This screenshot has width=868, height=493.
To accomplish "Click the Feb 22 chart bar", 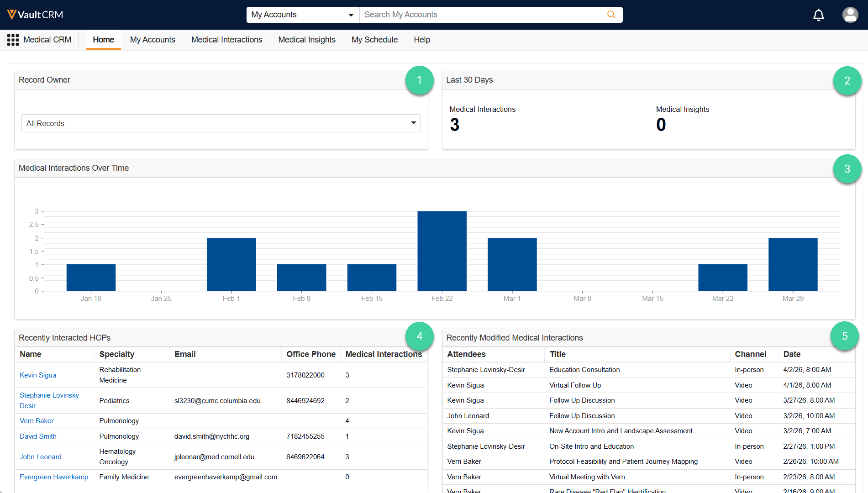I will click(442, 251).
